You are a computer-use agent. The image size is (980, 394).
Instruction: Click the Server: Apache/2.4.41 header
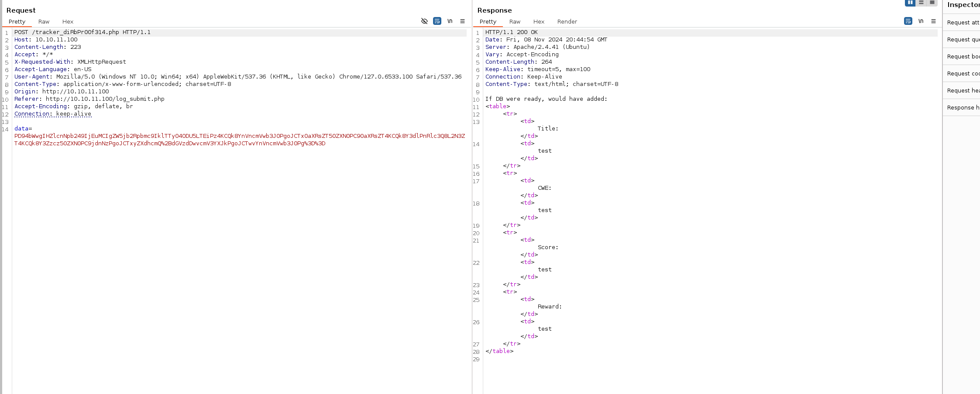(x=538, y=47)
